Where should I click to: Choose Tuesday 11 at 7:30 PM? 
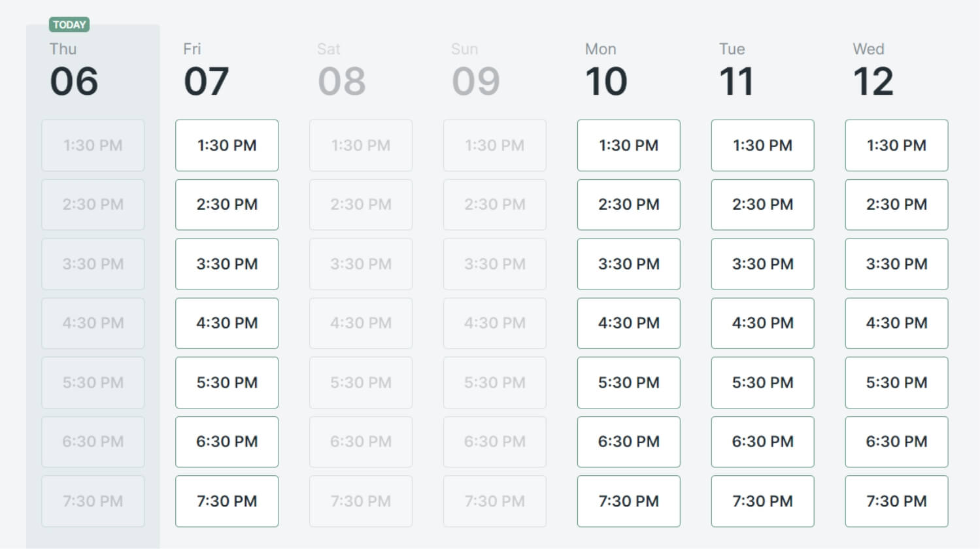(x=763, y=501)
